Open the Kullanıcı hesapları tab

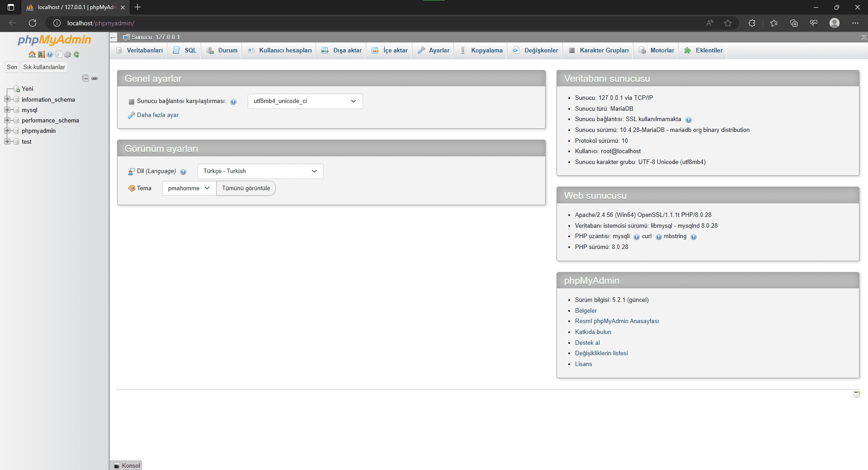(x=280, y=51)
